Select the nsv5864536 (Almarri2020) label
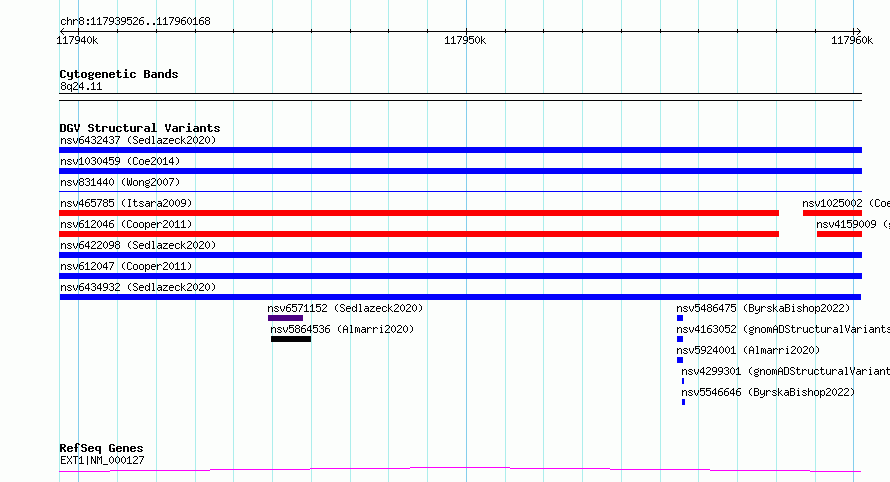890x482 pixels. pyautogui.click(x=342, y=329)
